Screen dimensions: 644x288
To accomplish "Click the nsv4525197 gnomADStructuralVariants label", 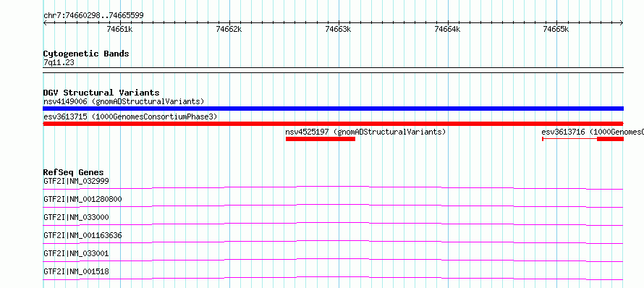I will [x=365, y=132].
